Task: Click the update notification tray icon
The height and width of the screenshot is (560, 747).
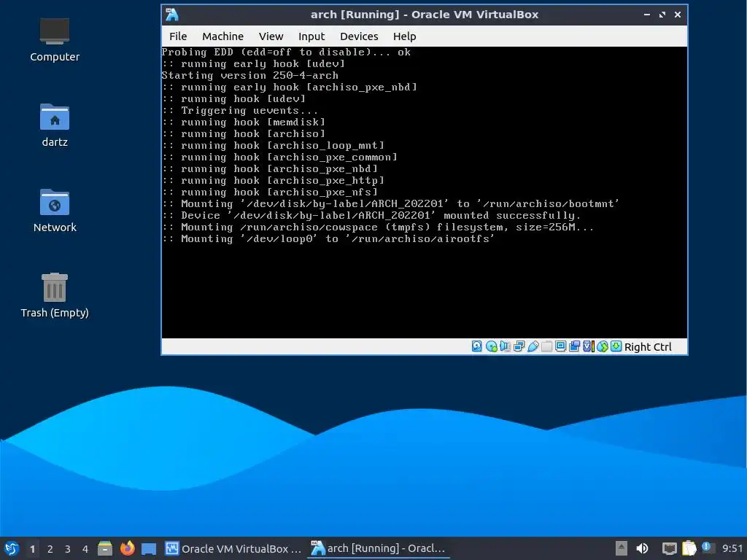Action: point(707,548)
